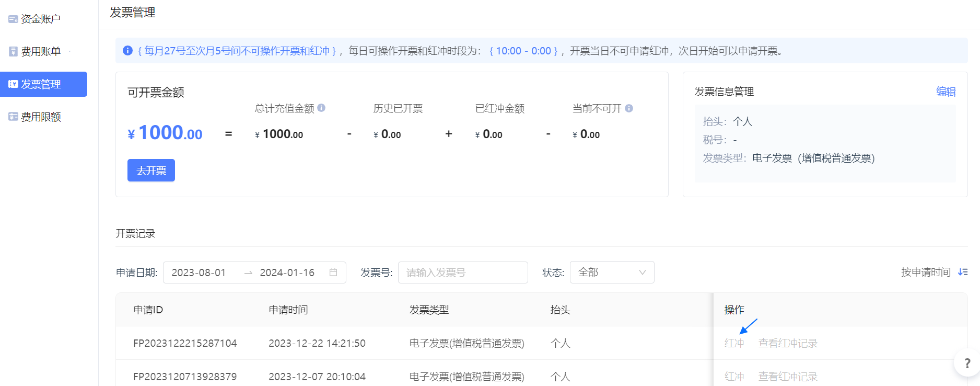
Task: Open start date 2023-08-01 picker
Action: 199,273
